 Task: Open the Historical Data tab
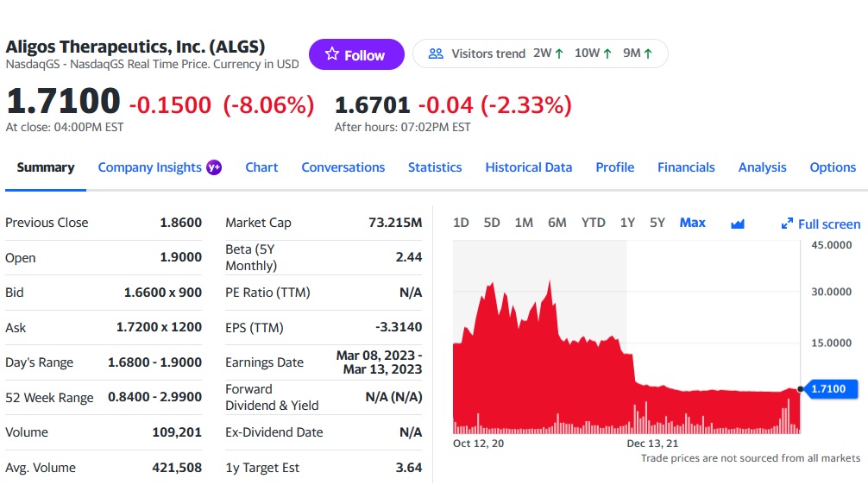pyautogui.click(x=528, y=167)
